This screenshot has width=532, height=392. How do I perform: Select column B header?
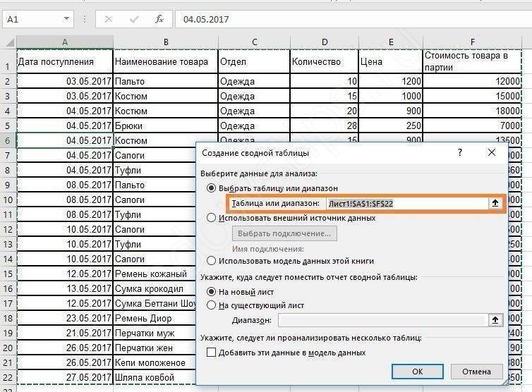[166, 42]
